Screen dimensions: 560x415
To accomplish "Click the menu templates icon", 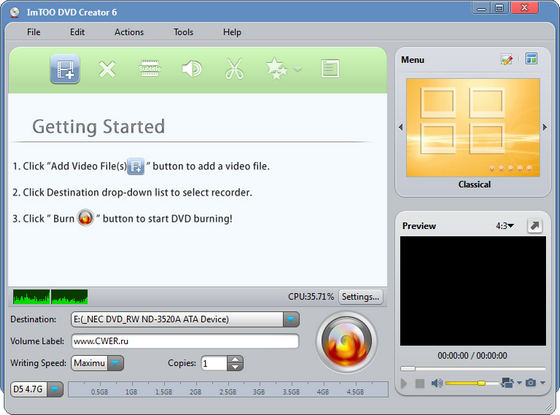I will click(x=531, y=59).
